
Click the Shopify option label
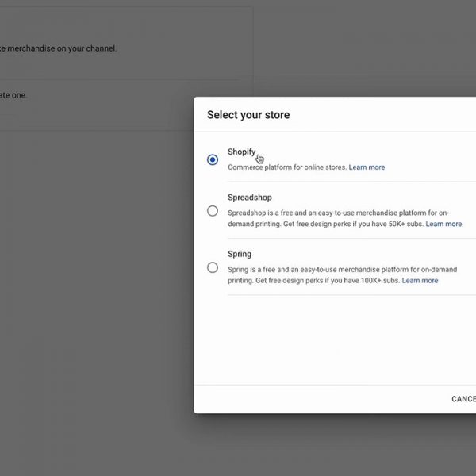click(x=242, y=152)
